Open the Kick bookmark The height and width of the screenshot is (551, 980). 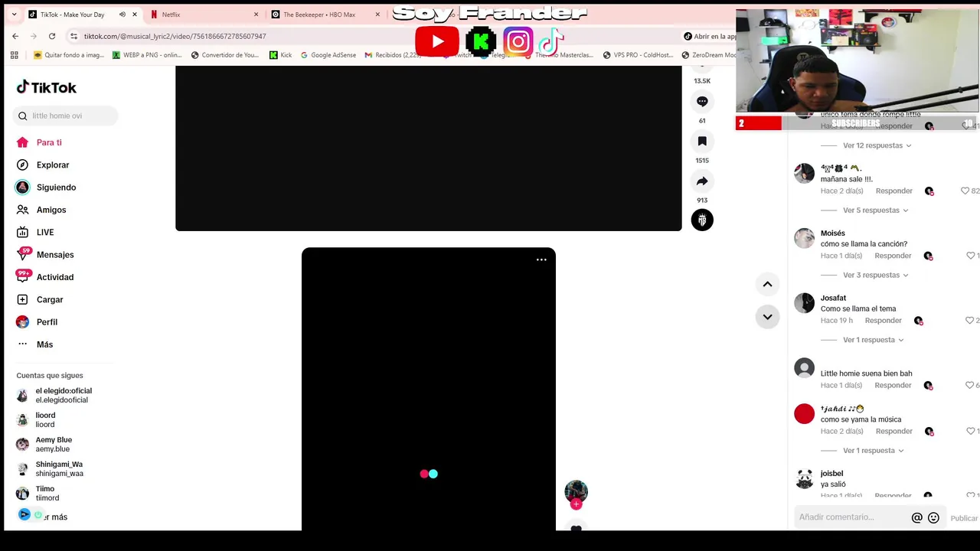click(280, 55)
